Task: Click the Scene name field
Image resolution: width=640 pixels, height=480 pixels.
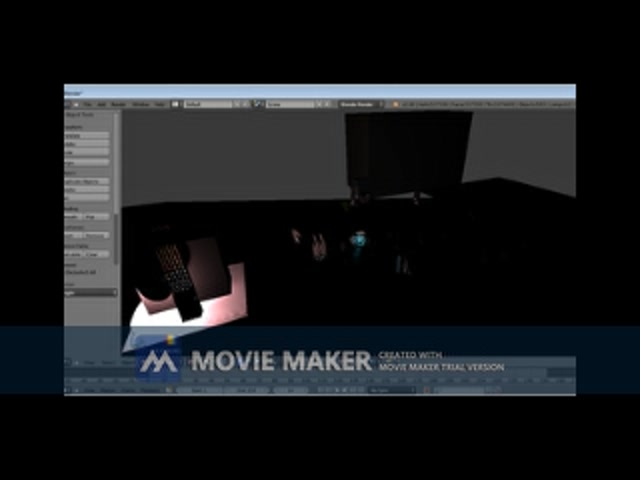Action: (290, 104)
